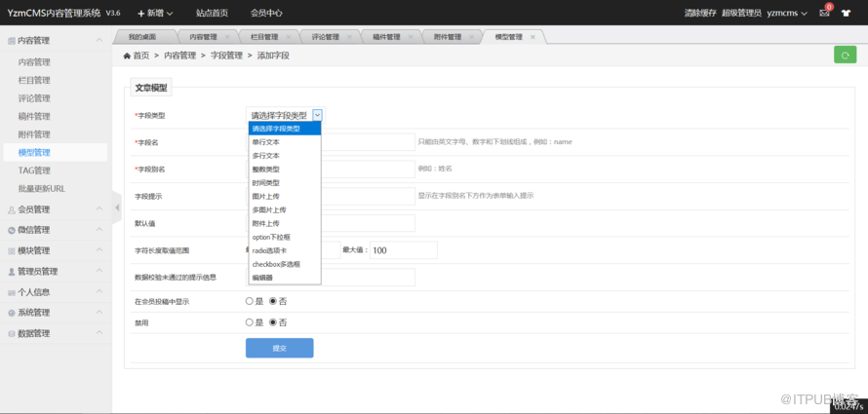Expand the 系统管理 sidebar section

point(55,313)
